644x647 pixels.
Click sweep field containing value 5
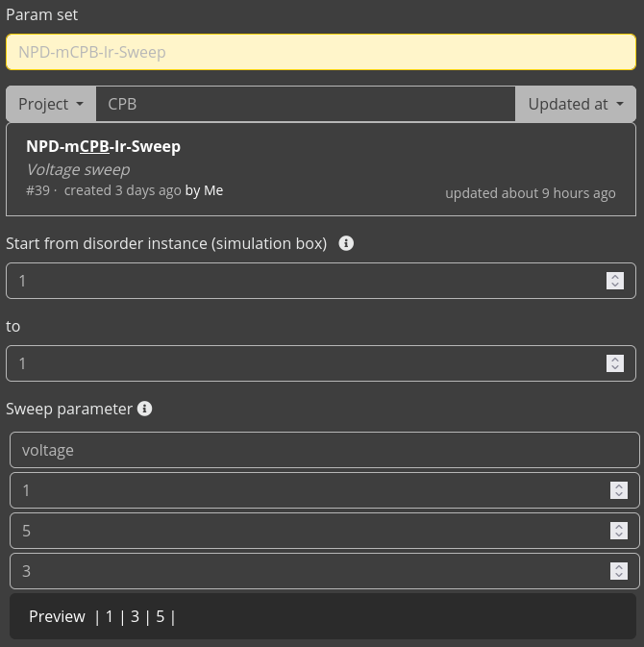coord(308,531)
